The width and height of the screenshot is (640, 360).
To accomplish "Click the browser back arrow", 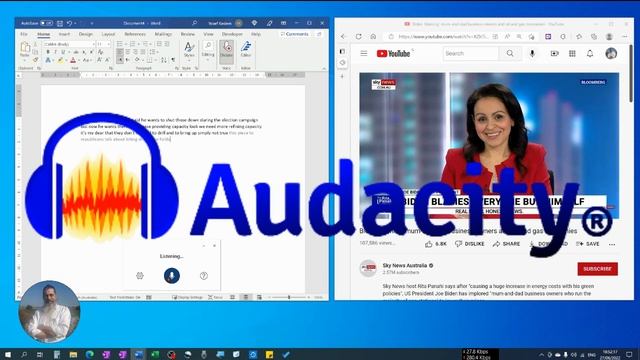I will pos(343,36).
